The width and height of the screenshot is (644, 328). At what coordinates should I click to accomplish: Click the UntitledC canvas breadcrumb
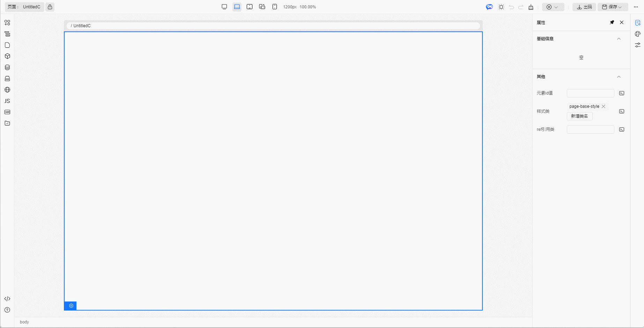click(x=82, y=26)
